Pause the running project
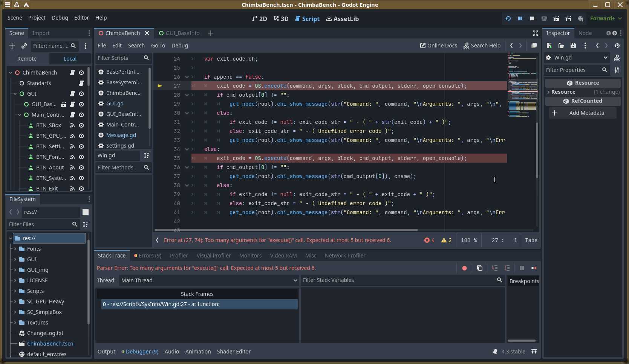Viewport: 629px width, 364px height. coord(520,18)
